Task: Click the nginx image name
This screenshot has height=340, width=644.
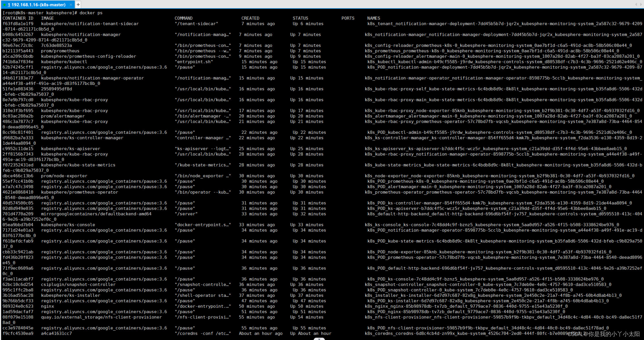Action: [47, 306]
